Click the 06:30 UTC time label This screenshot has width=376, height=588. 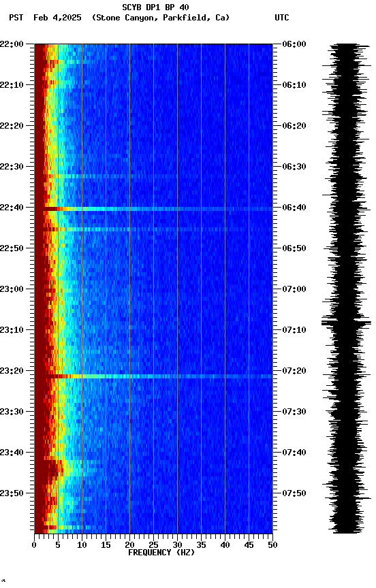pos(294,167)
